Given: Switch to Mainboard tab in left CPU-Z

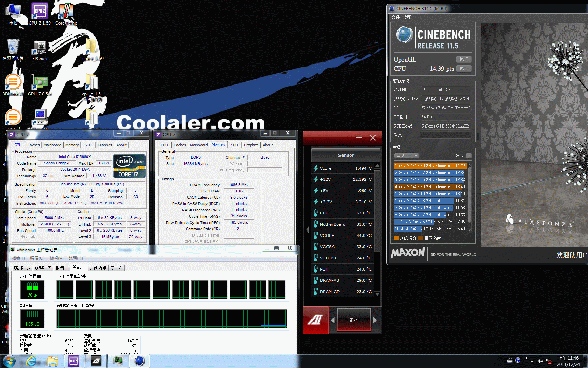Looking at the screenshot, I should point(52,145).
